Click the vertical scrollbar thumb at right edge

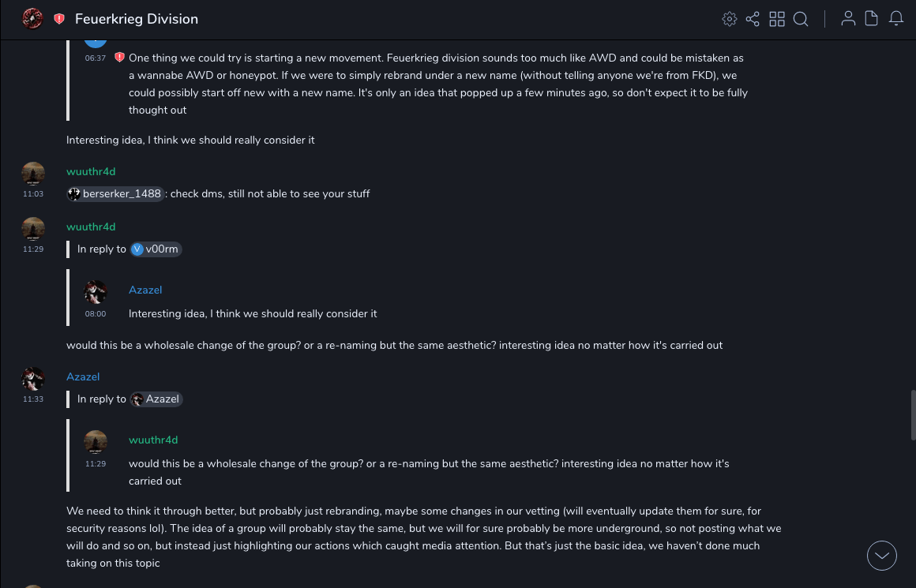tap(913, 414)
